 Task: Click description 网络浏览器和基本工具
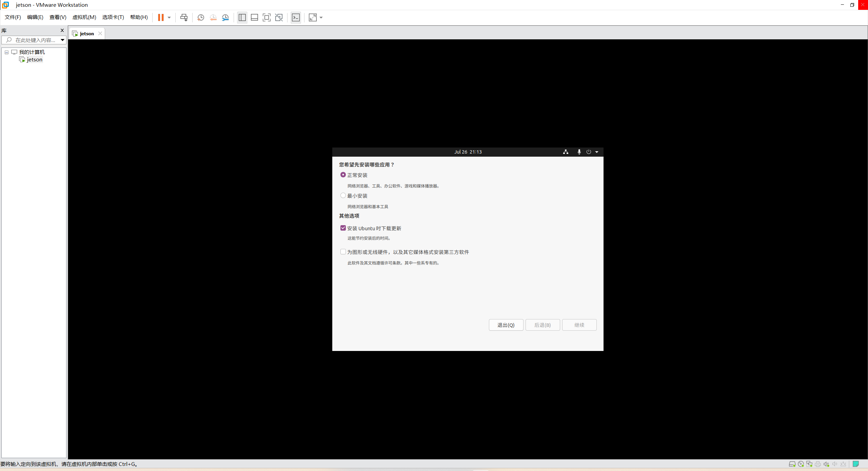coord(368,207)
